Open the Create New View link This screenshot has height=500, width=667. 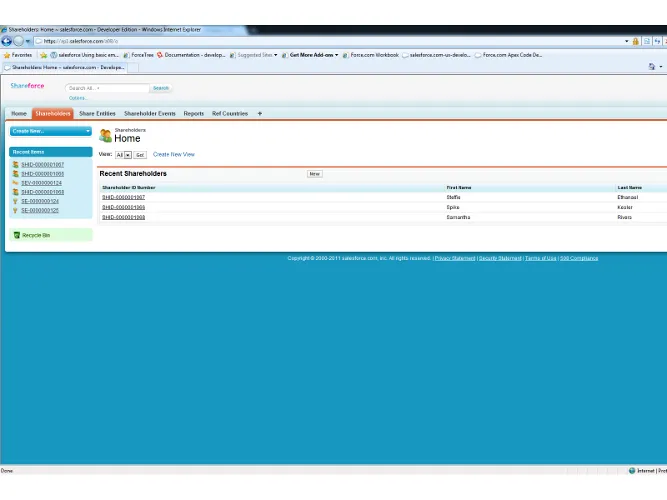174,154
